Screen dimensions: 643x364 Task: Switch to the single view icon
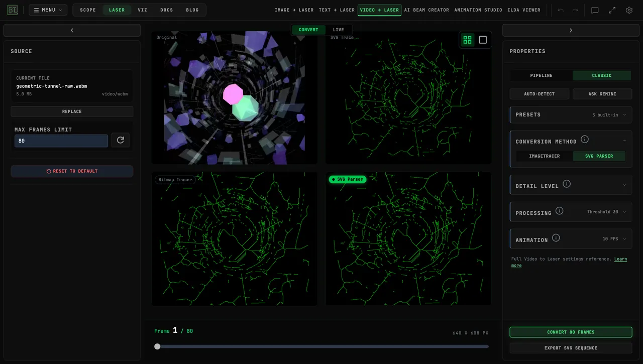click(483, 40)
